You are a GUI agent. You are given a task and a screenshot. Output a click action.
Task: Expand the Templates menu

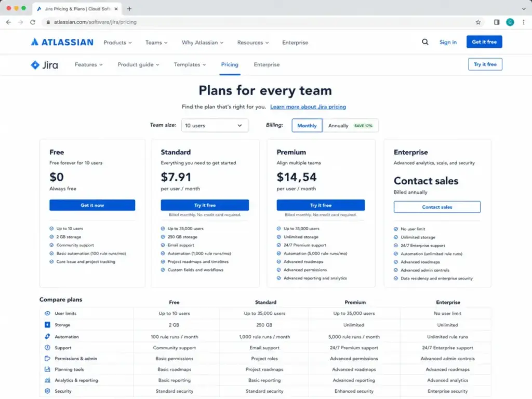point(190,64)
